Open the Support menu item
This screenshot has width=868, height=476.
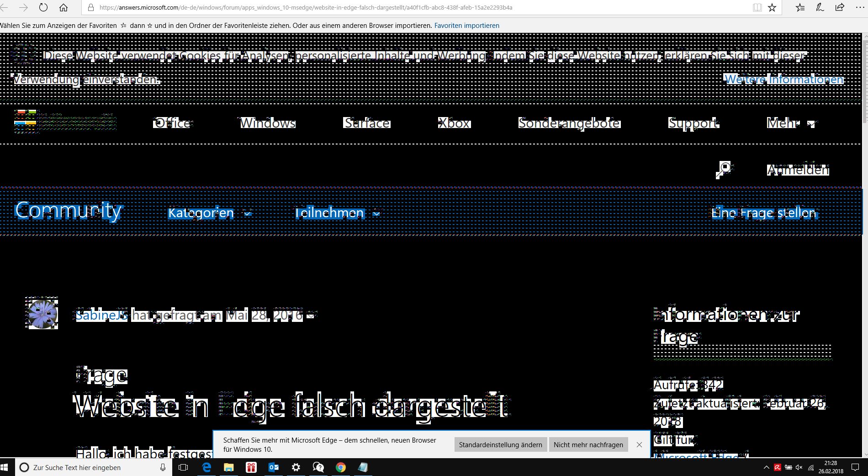pyautogui.click(x=693, y=123)
